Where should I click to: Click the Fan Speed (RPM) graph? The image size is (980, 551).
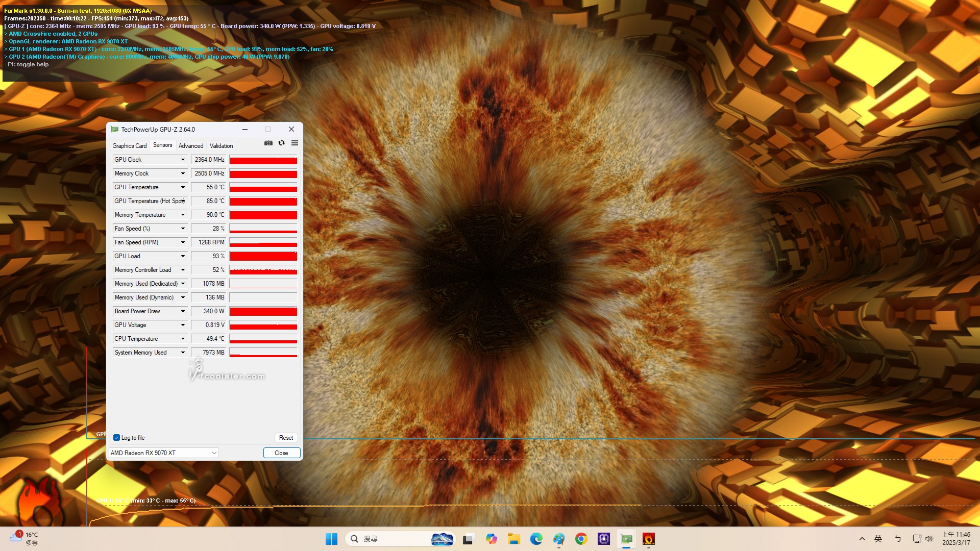coord(263,242)
